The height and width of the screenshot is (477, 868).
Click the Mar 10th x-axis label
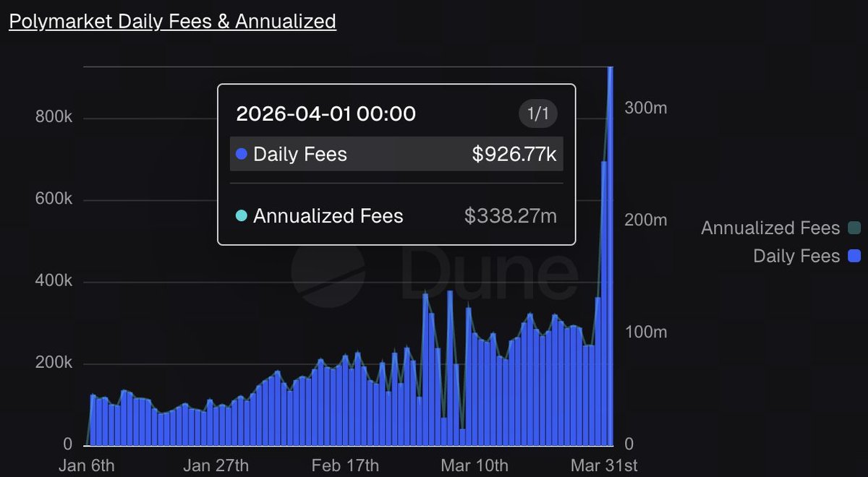point(475,464)
